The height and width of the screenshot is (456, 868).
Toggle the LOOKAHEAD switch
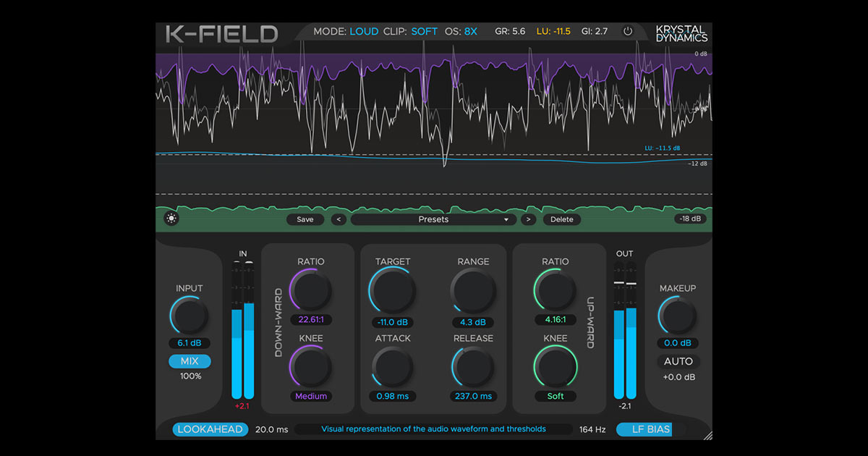(209, 428)
